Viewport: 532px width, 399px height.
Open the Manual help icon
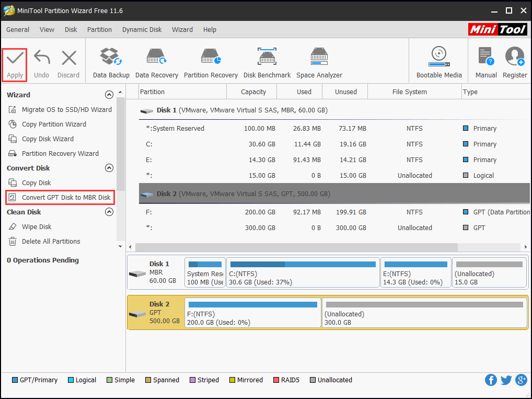(486, 56)
